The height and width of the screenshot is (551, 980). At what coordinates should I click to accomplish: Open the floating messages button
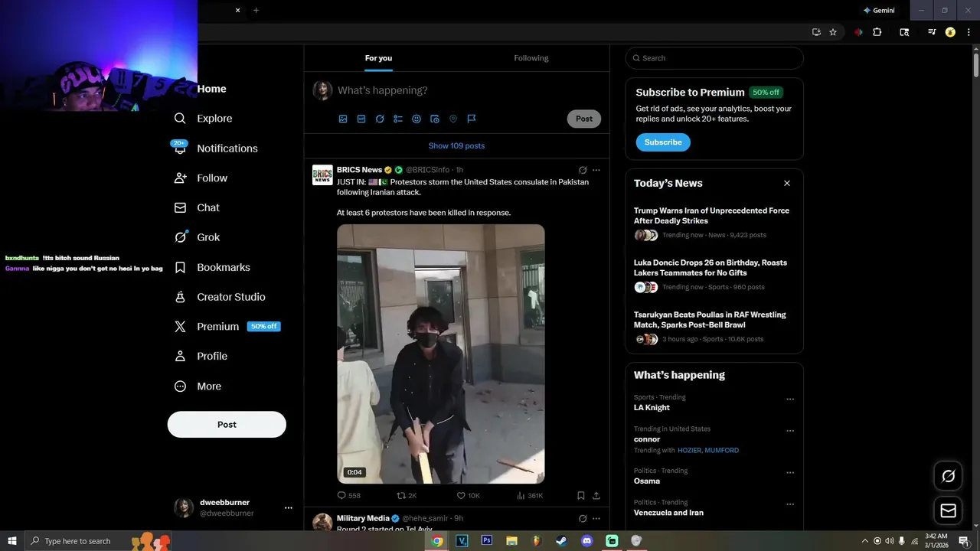click(x=948, y=510)
